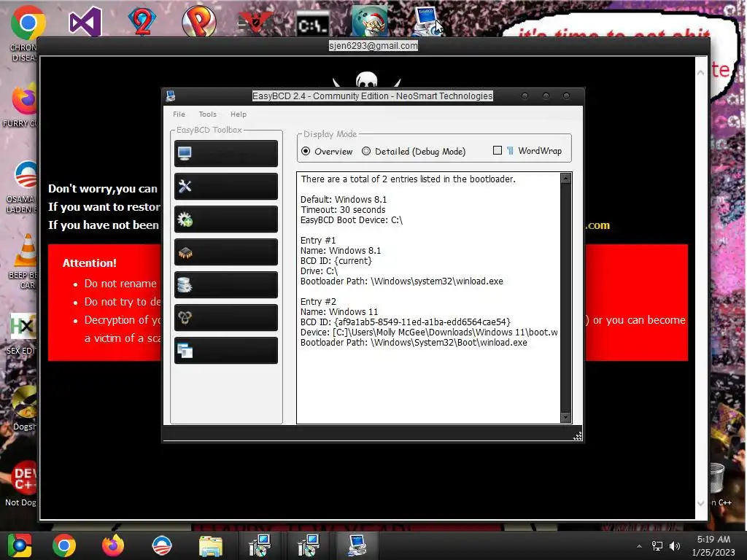
Task: Click 'Name: Windows 11' line
Action: 339,312
